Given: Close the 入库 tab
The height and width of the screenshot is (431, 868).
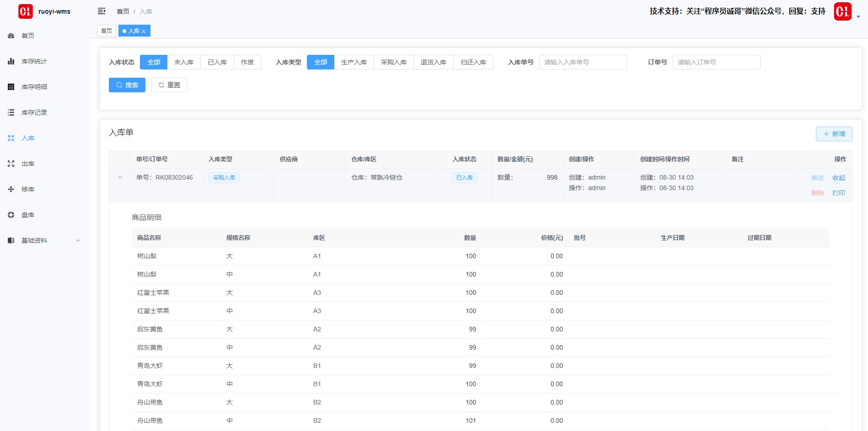Looking at the screenshot, I should [x=144, y=32].
